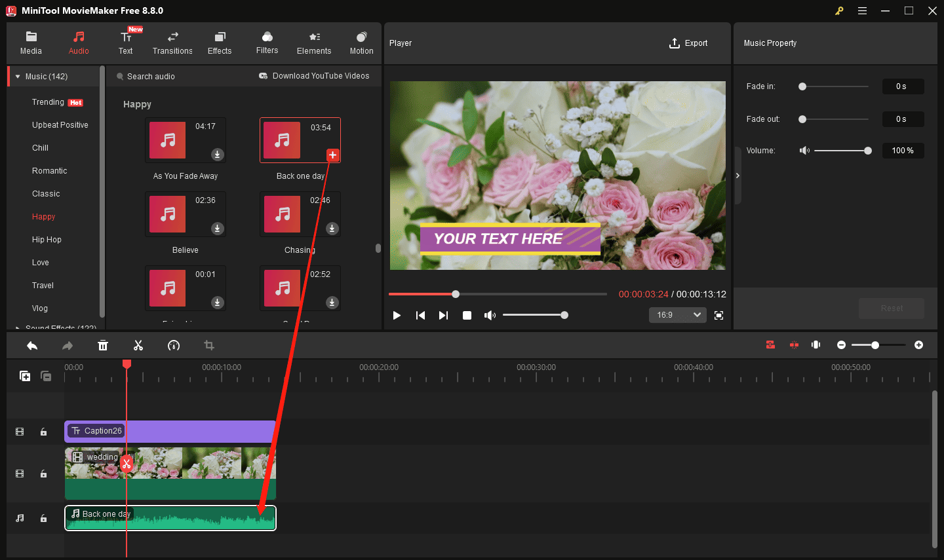Click the key upgrade icon

[839, 10]
